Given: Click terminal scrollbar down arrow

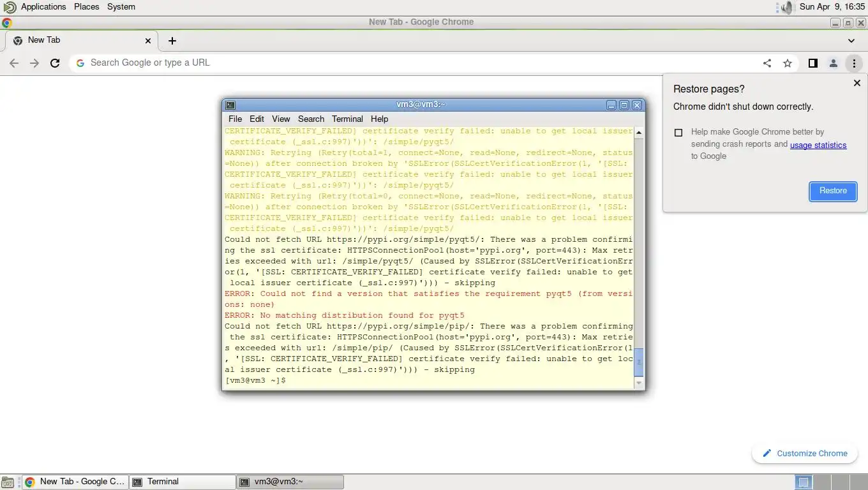Looking at the screenshot, I should click(x=639, y=382).
